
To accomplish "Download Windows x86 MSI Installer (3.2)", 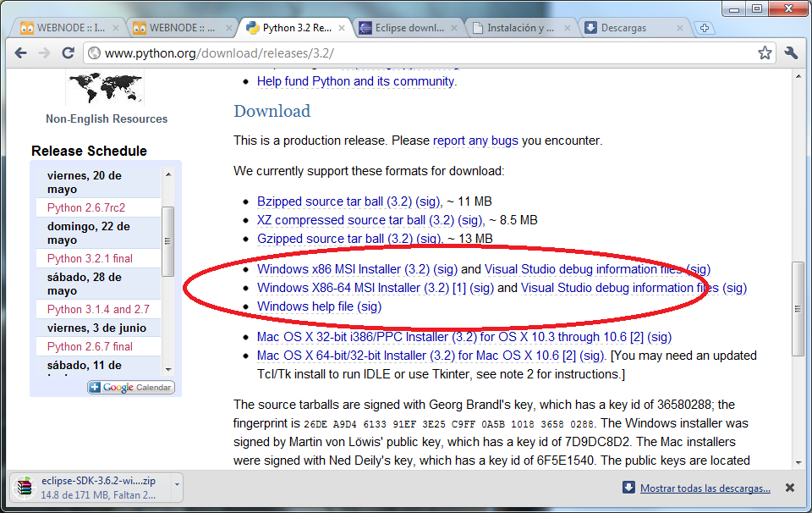I will click(343, 269).
